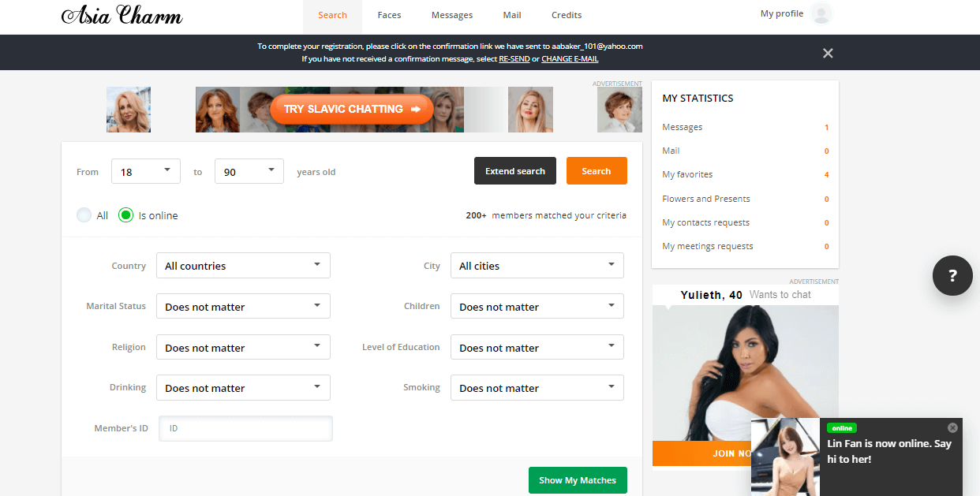Expand the Children dropdown
The width and height of the screenshot is (980, 496).
point(537,306)
